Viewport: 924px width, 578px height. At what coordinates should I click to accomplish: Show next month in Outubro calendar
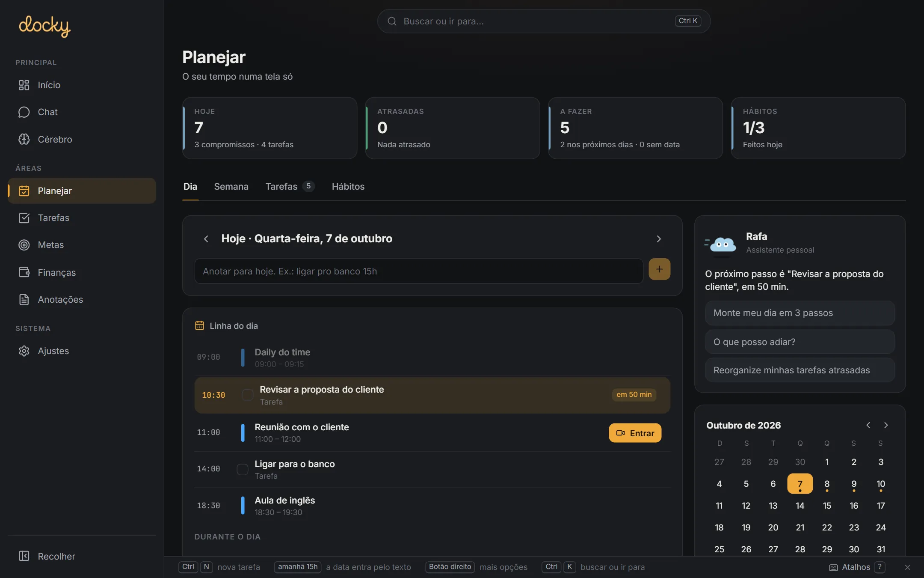[886, 425]
